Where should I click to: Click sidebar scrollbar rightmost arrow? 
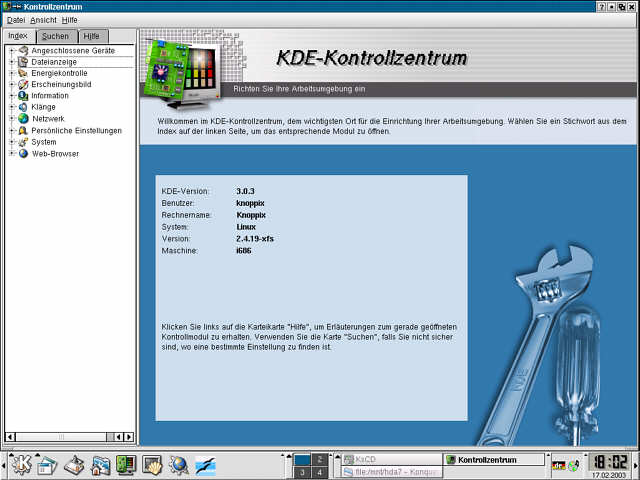coord(129,437)
